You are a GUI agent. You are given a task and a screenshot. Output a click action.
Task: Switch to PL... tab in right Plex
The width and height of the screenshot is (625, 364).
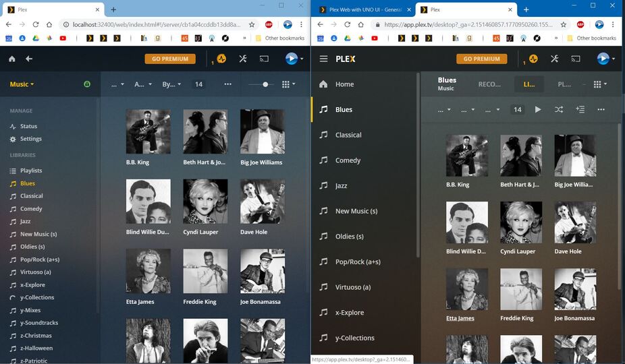point(564,84)
